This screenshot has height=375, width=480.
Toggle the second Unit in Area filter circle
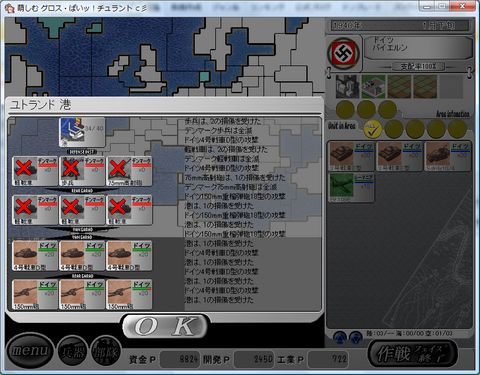[x=394, y=129]
